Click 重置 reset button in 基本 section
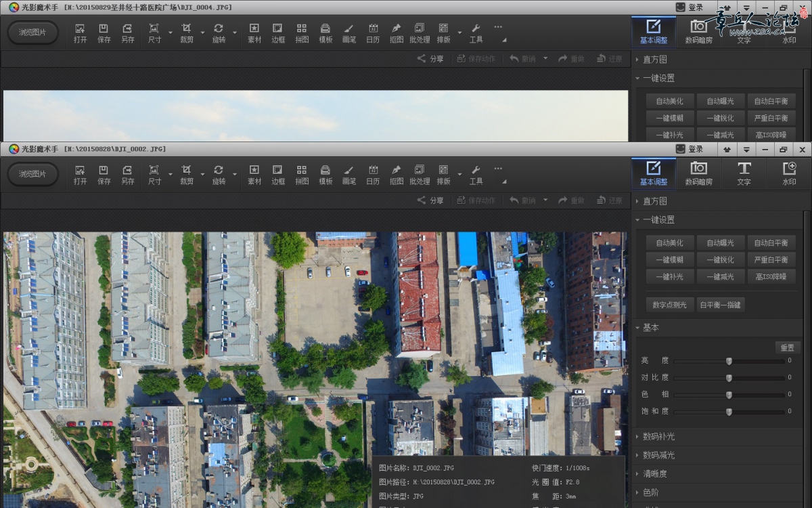The height and width of the screenshot is (508, 812). (788, 347)
